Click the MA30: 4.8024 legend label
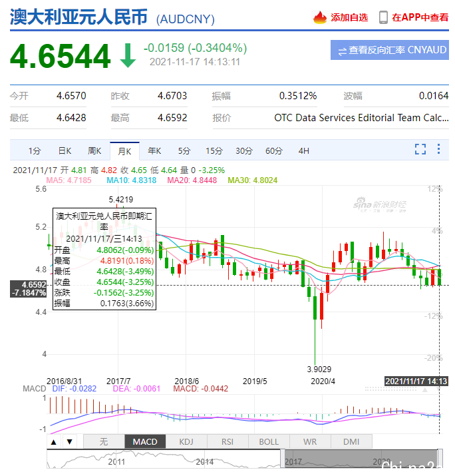Viewport: 455px width, 476px height. coord(253,180)
